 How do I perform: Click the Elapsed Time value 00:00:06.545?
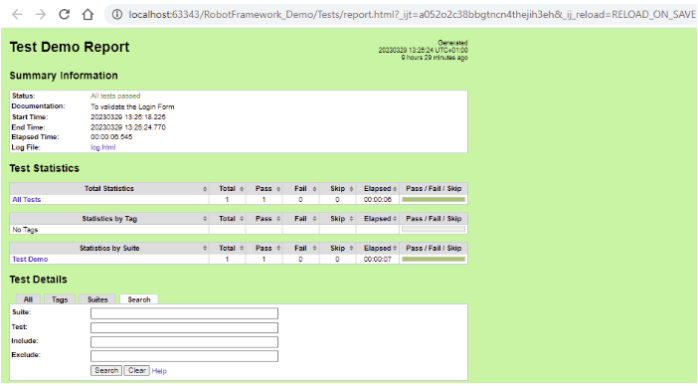pos(111,137)
